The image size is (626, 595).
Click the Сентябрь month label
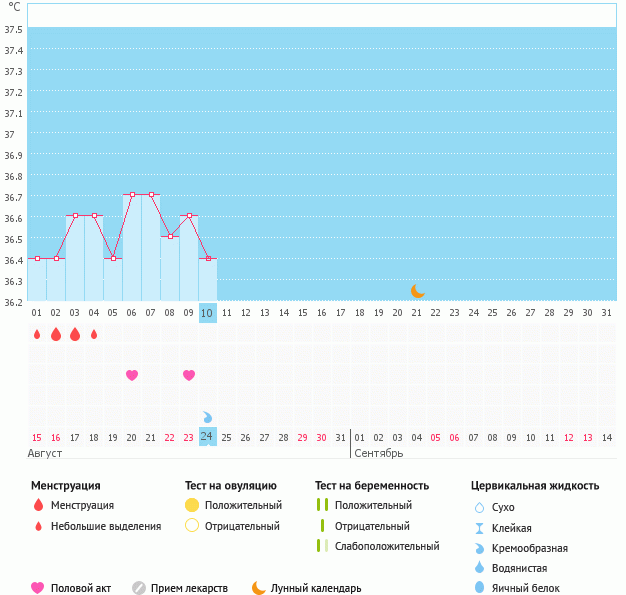pos(378,453)
